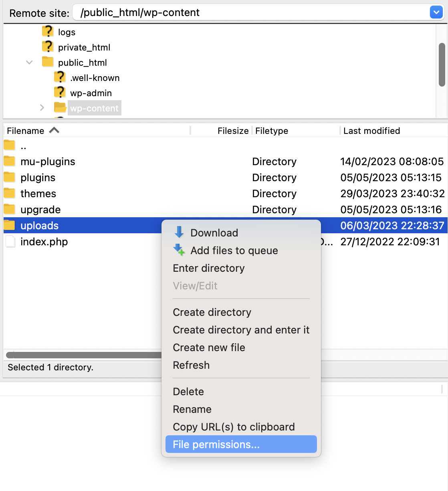This screenshot has width=448, height=491.
Task: Click the plugins folder icon
Action: click(x=9, y=177)
